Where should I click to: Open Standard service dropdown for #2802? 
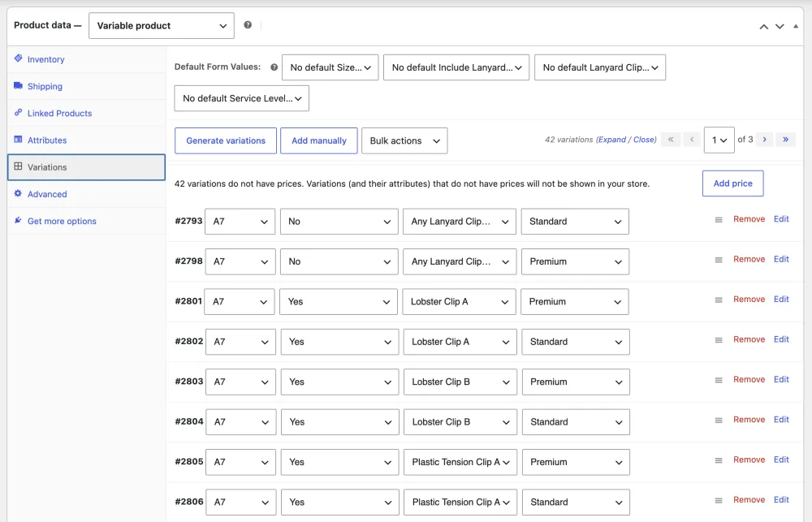(x=576, y=342)
